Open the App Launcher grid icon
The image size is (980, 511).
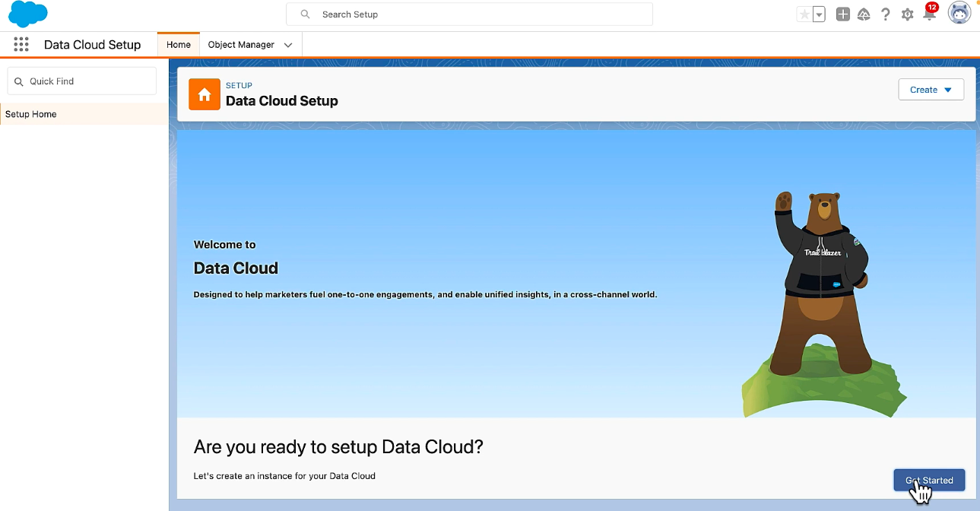(21, 44)
